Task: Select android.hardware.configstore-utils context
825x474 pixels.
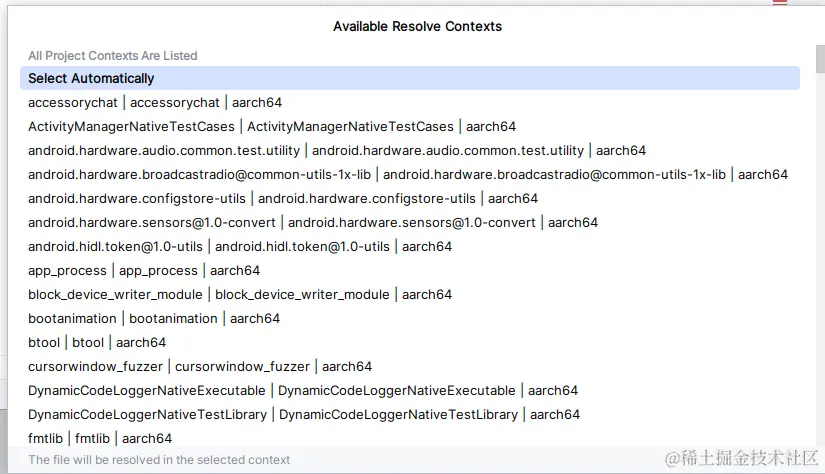Action: pos(283,198)
